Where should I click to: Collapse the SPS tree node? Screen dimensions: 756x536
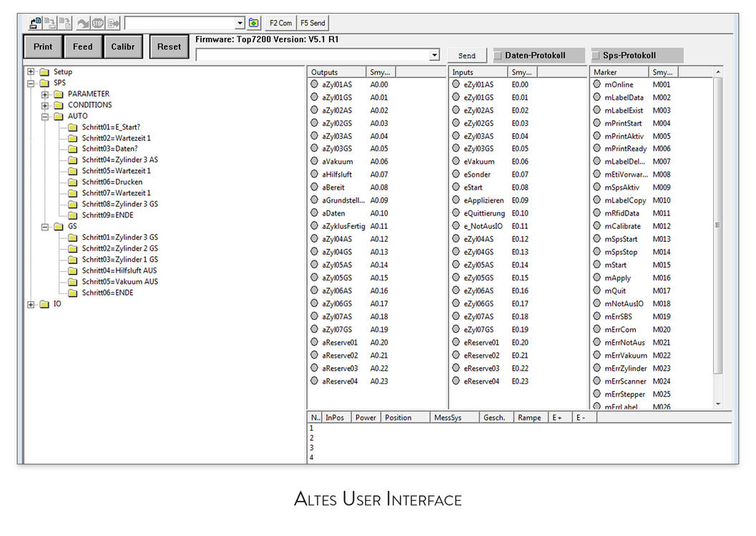pos(31,83)
